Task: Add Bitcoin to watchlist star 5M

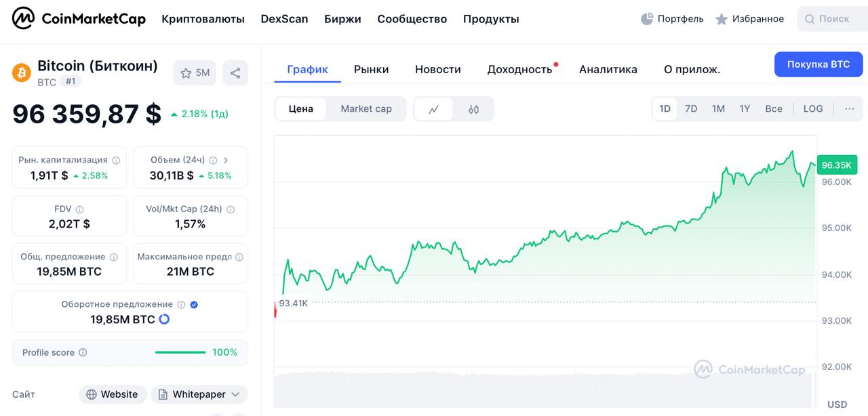Action: (195, 72)
